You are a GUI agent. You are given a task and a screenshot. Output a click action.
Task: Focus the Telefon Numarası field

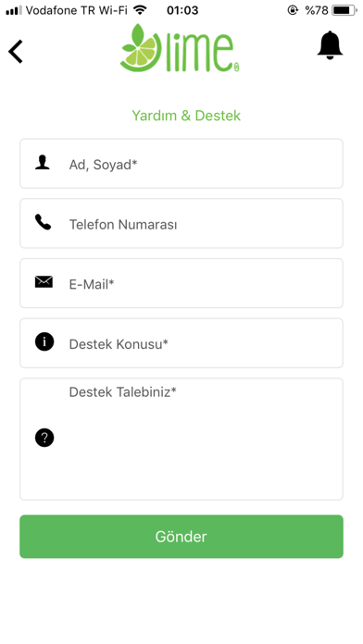click(181, 223)
